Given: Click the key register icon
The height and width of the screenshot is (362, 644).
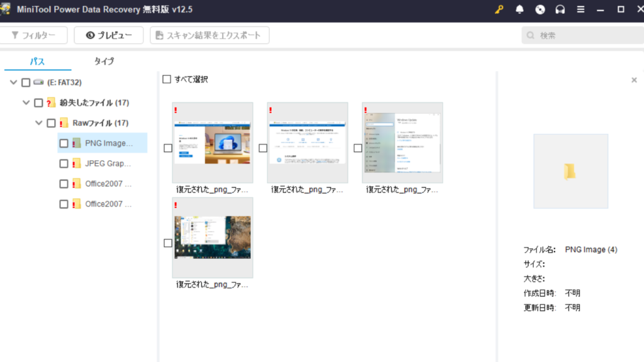Looking at the screenshot, I should (x=499, y=9).
